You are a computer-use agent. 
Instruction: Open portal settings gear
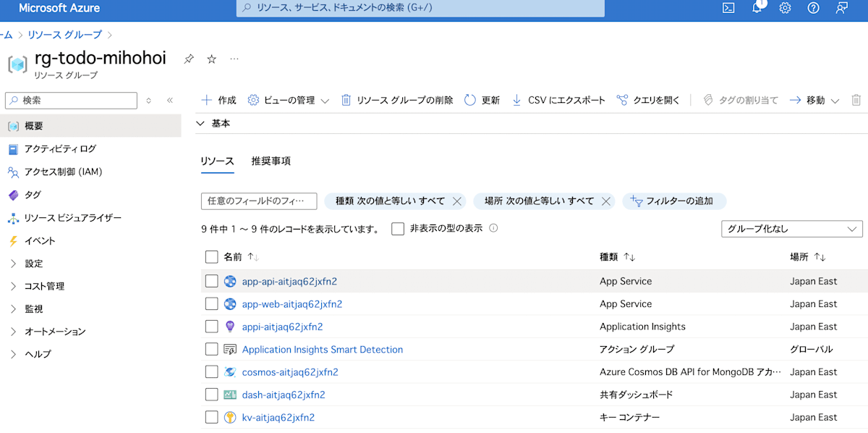785,8
